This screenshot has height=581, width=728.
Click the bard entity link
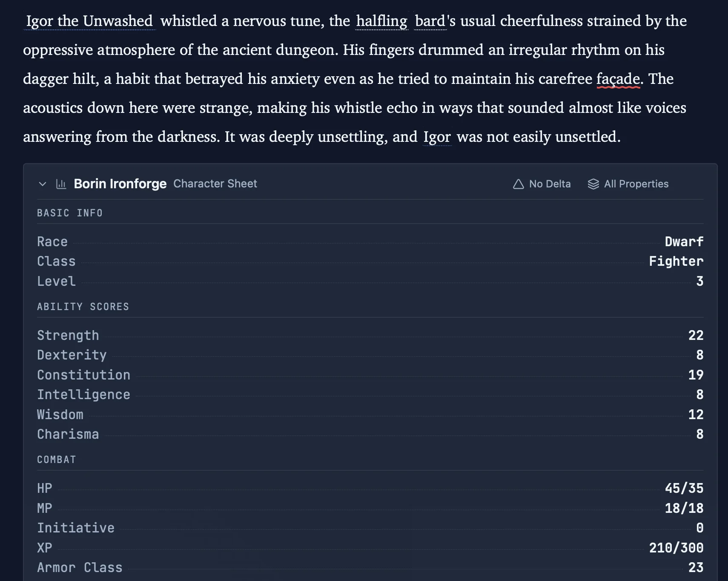pyautogui.click(x=430, y=21)
